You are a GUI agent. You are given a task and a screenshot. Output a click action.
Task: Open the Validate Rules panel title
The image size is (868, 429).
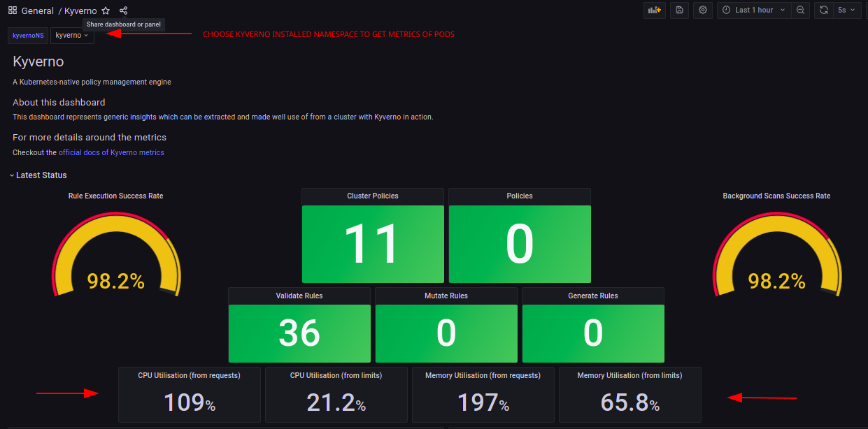point(299,296)
